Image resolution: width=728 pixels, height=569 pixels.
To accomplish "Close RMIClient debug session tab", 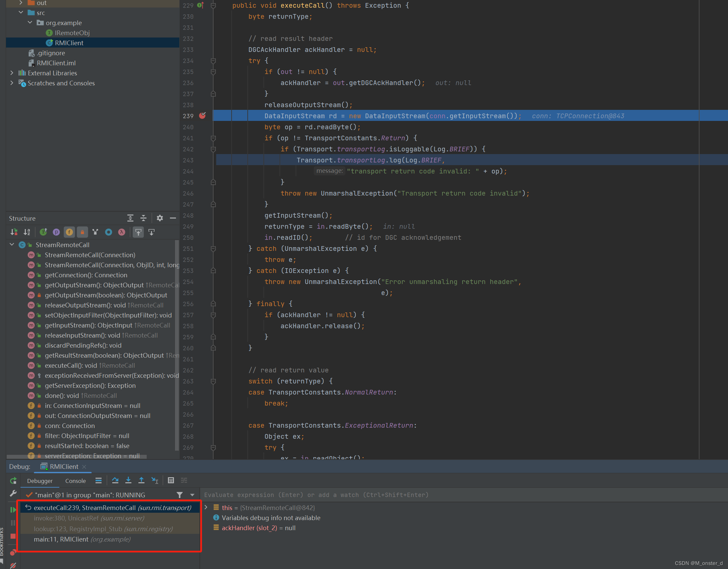I will point(84,467).
